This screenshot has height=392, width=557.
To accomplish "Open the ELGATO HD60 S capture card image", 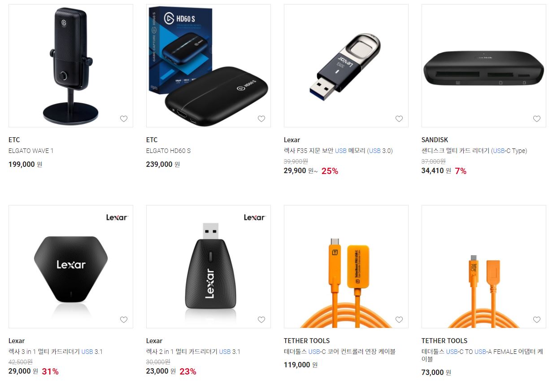I will click(209, 65).
